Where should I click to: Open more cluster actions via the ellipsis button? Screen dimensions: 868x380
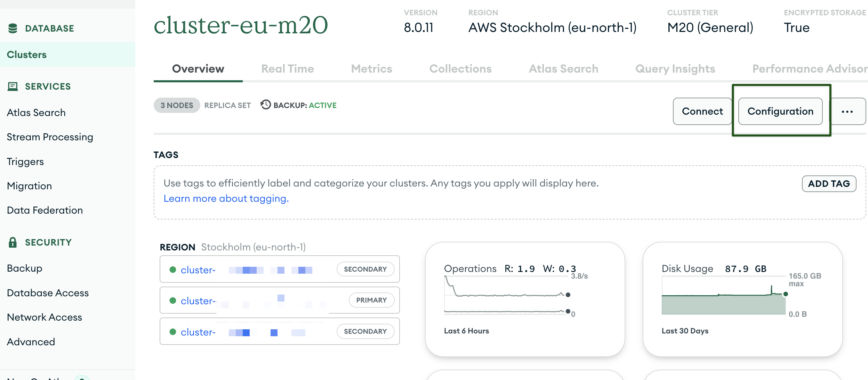pos(847,111)
